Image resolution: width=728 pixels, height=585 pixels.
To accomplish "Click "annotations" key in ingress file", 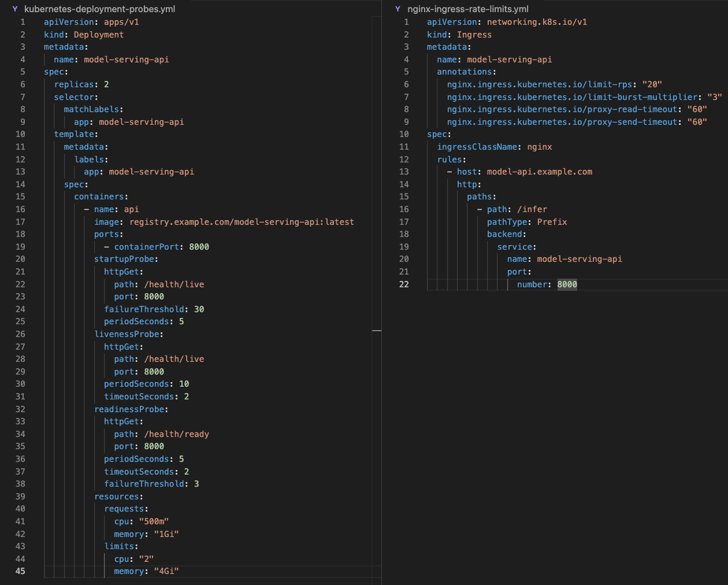I will click(465, 72).
